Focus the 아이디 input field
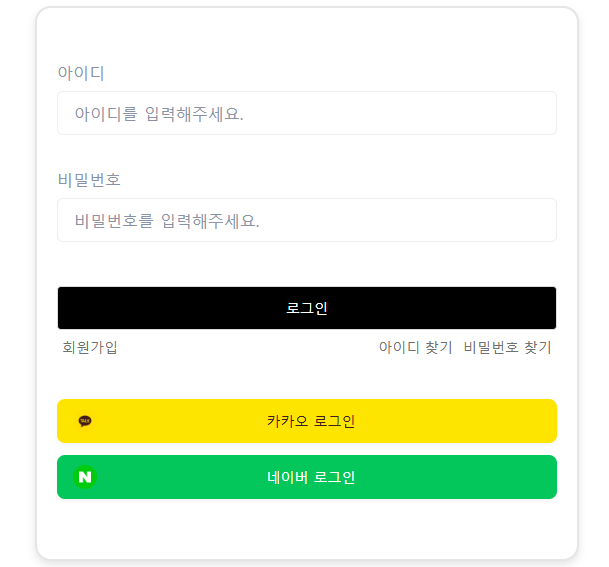The image size is (609, 567). point(306,113)
